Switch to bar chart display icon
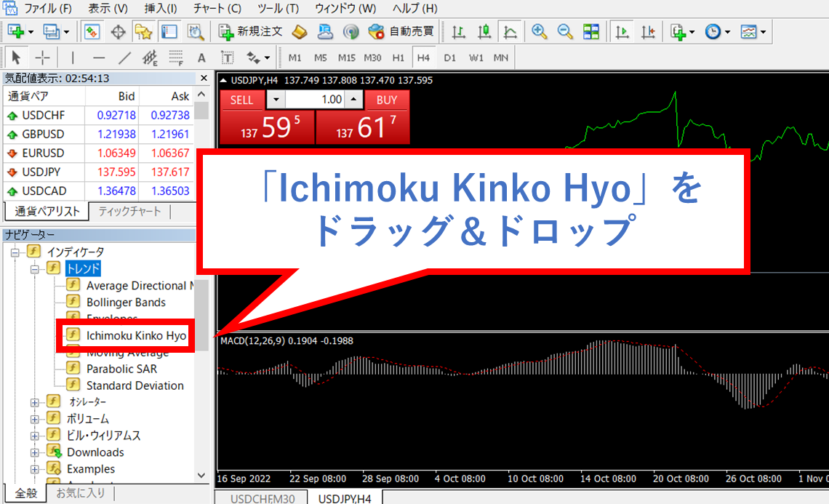829x504 pixels. 458,32
